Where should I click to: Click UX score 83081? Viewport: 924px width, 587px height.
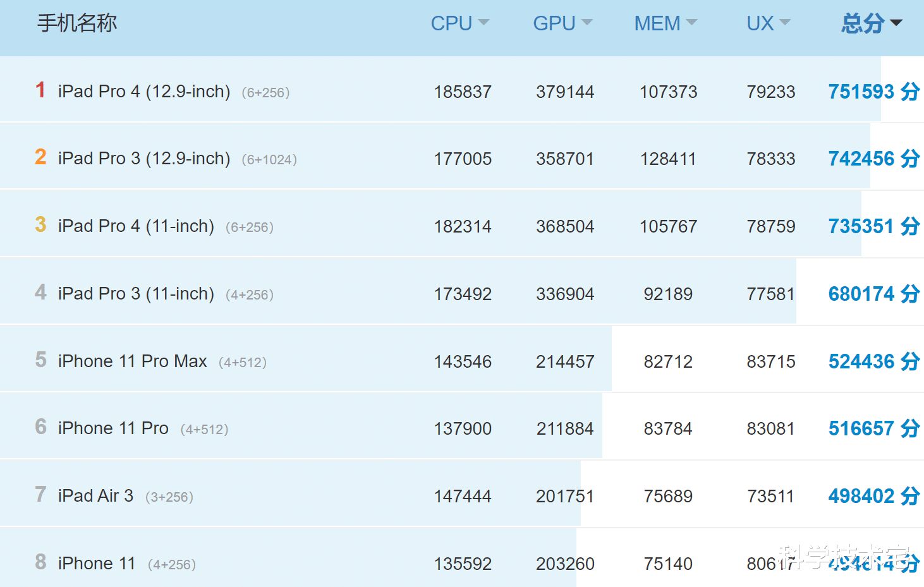[x=771, y=429]
